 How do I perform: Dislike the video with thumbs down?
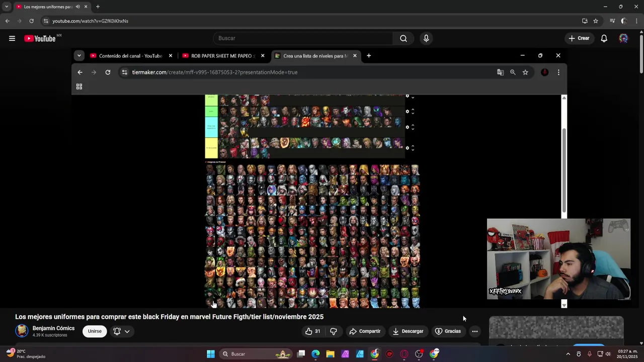333,331
